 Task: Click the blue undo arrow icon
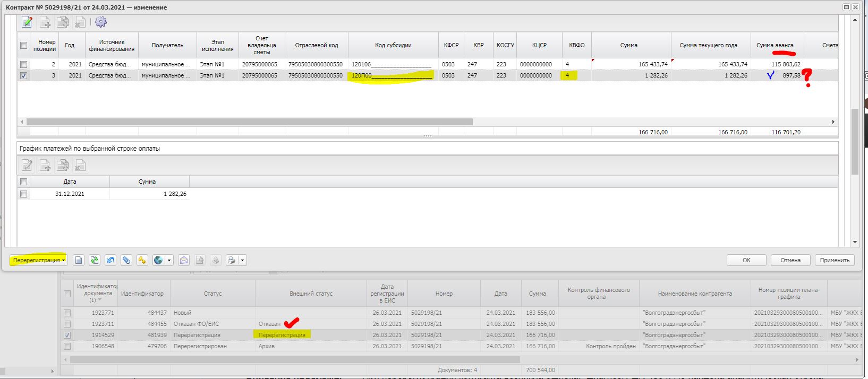point(110,260)
